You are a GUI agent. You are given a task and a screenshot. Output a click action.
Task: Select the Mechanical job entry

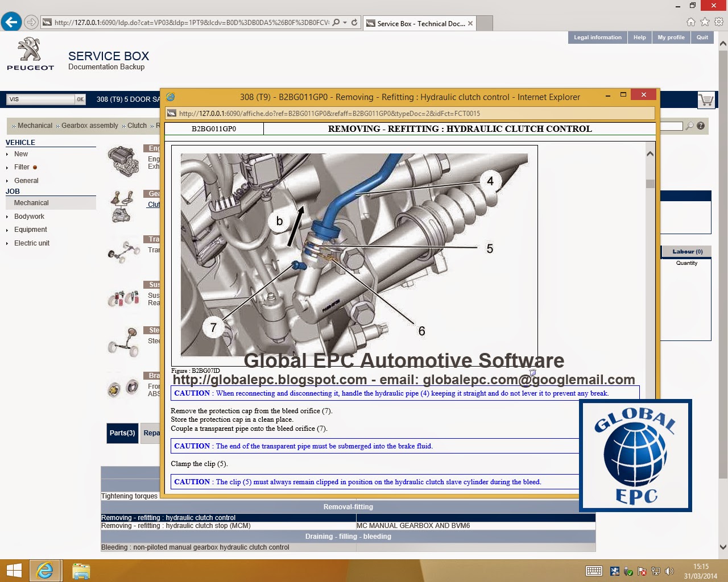(x=31, y=203)
